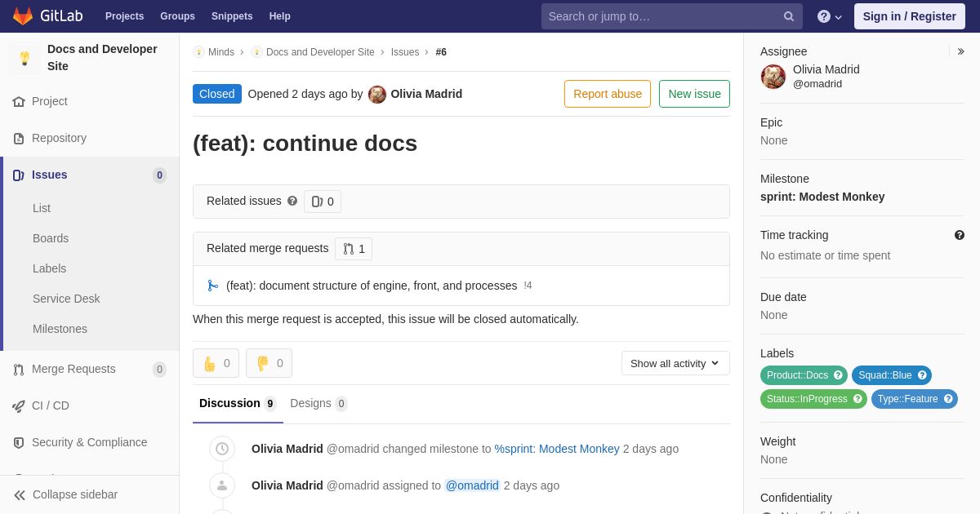Click Olivia Madrid's assignee avatar

pyautogui.click(x=773, y=77)
